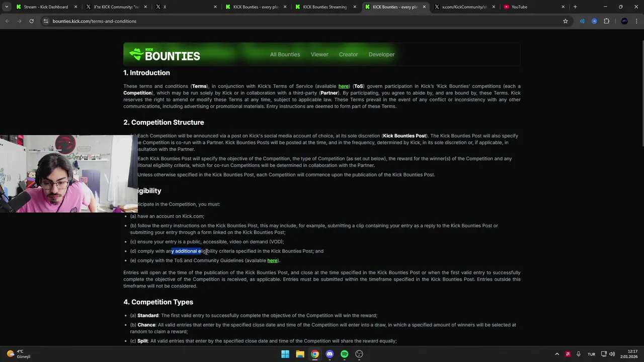
Task: Open Discord from the taskbar
Action: click(330, 354)
